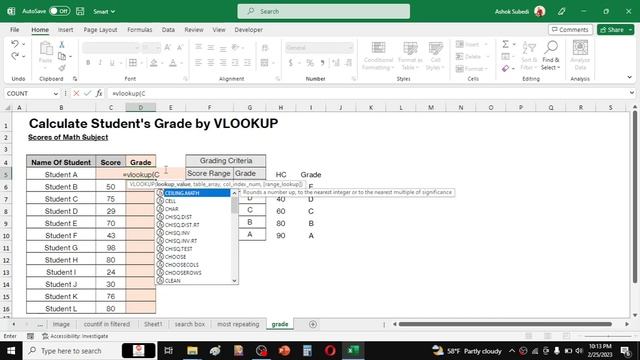The height and width of the screenshot is (360, 640).
Task: Click the Conditional Formatting icon
Action: 378,55
